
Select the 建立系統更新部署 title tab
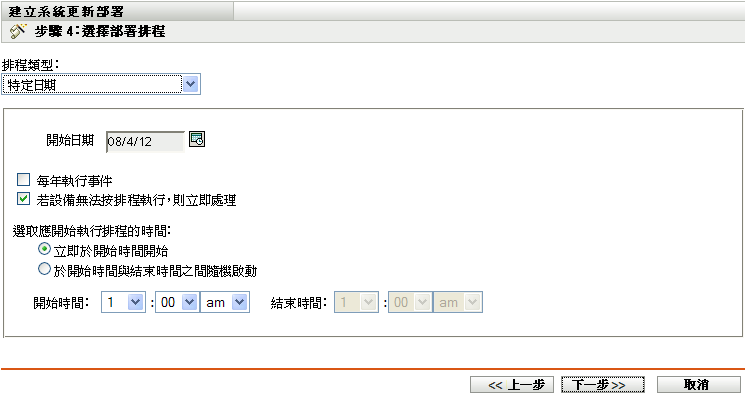coord(117,11)
